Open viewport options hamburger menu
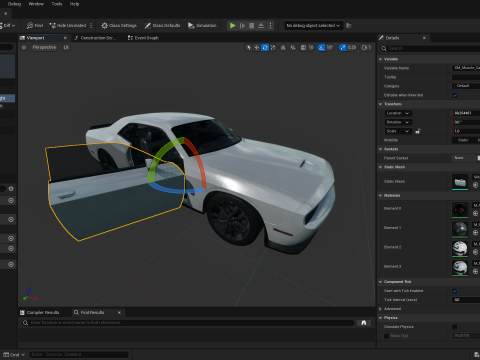This screenshot has width=480, height=360. click(24, 47)
